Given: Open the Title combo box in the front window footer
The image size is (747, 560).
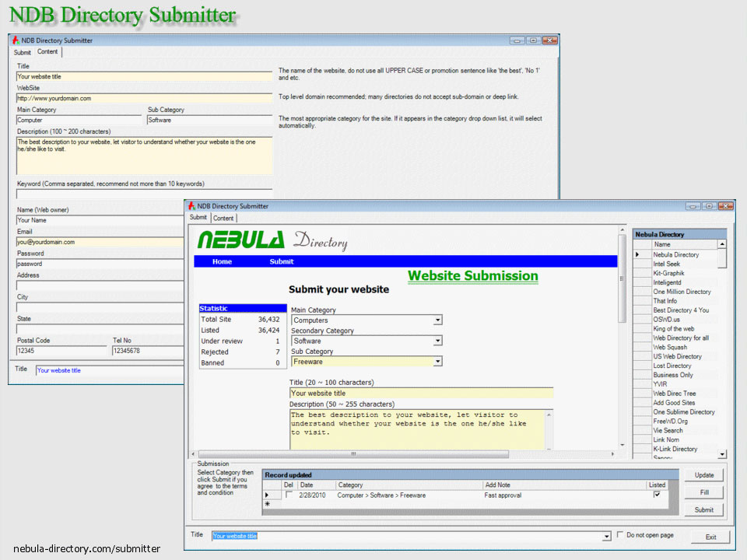Looking at the screenshot, I should 606,536.
